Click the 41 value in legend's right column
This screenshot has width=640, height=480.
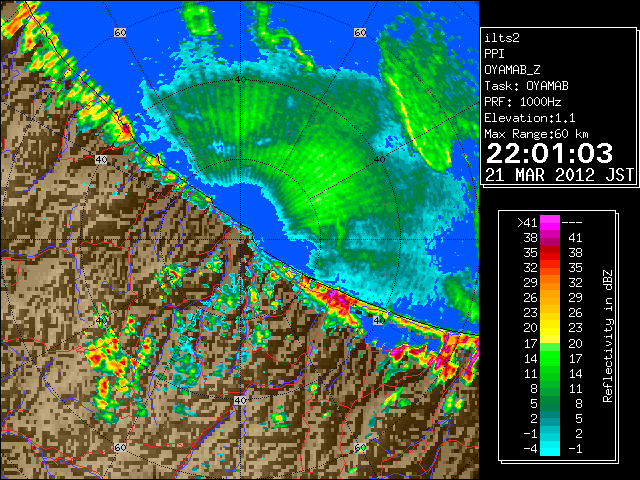tap(575, 238)
